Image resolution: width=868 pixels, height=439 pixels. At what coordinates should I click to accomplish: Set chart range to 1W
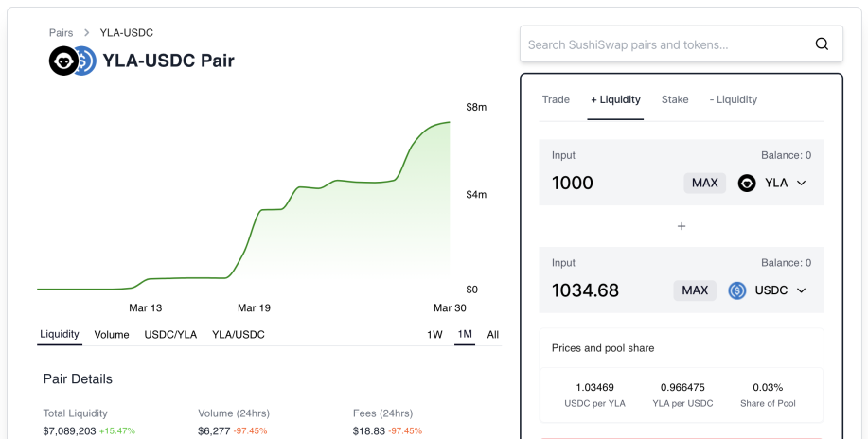point(434,334)
